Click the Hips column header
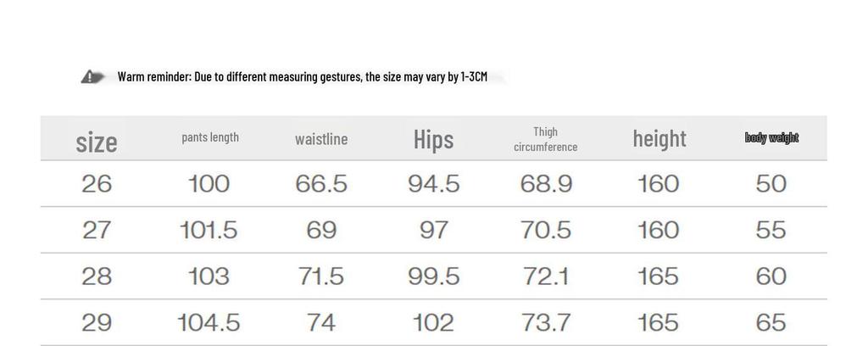Image resolution: width=868 pixels, height=346 pixels. click(x=433, y=140)
